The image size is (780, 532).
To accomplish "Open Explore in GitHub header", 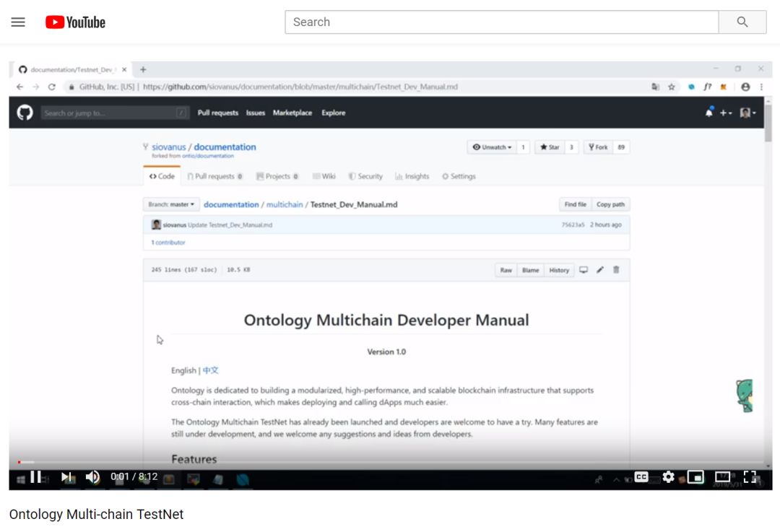I will pos(333,113).
